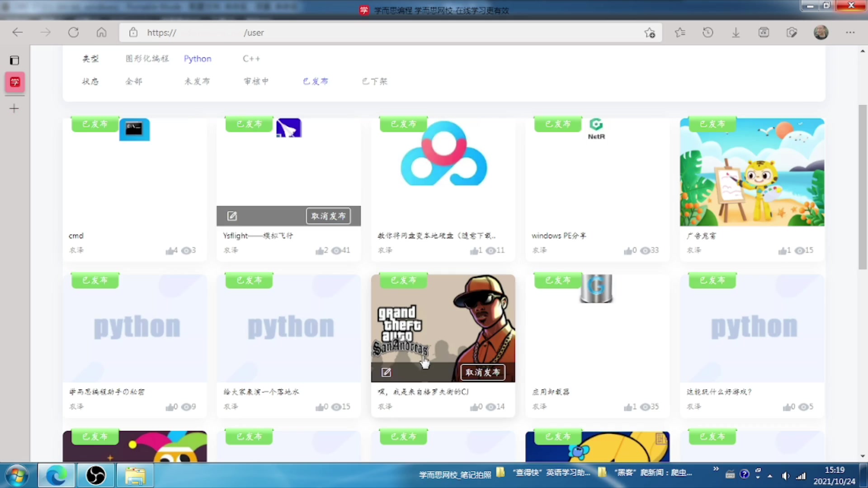Click the edit pencil icon on GTA project

coord(386,372)
